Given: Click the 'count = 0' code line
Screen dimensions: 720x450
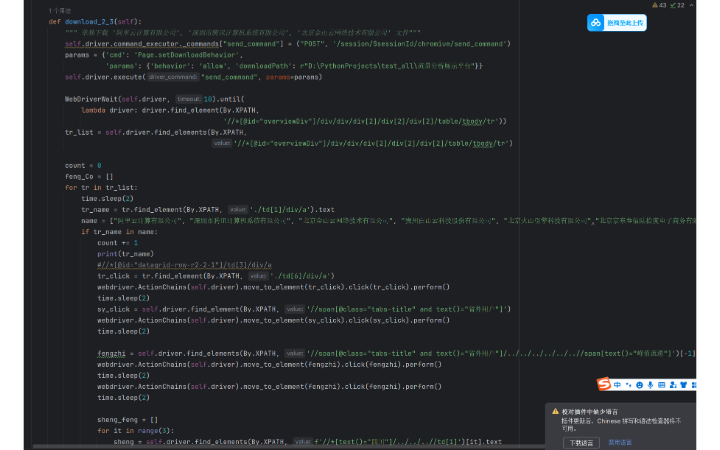Looking at the screenshot, I should click(83, 165).
